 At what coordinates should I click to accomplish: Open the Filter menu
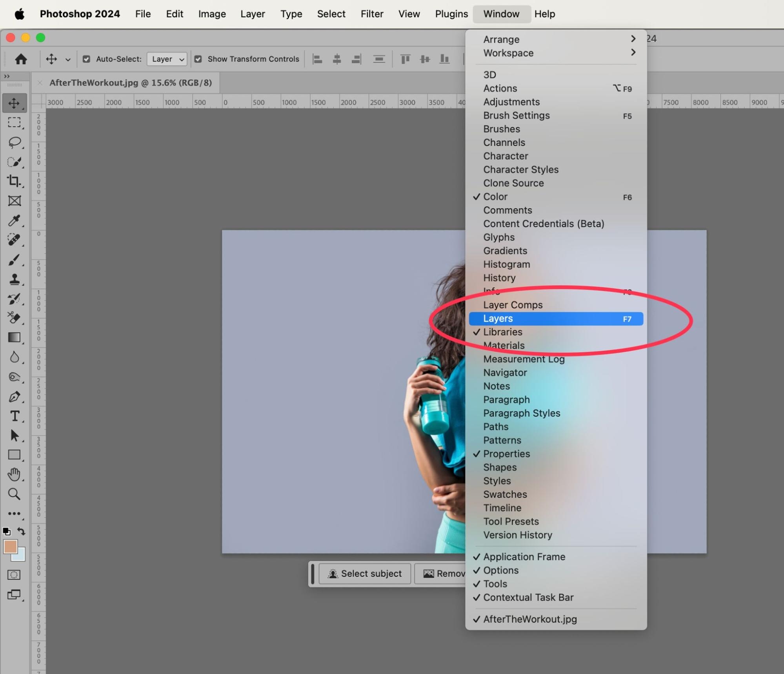(x=371, y=14)
